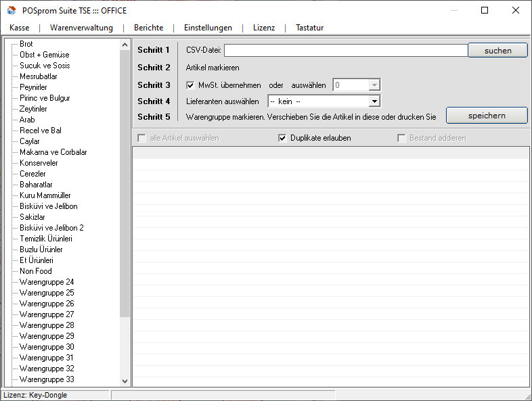Enable the Duplikate erlauben checkbox
Image resolution: width=532 pixels, height=401 pixels.
(x=283, y=138)
